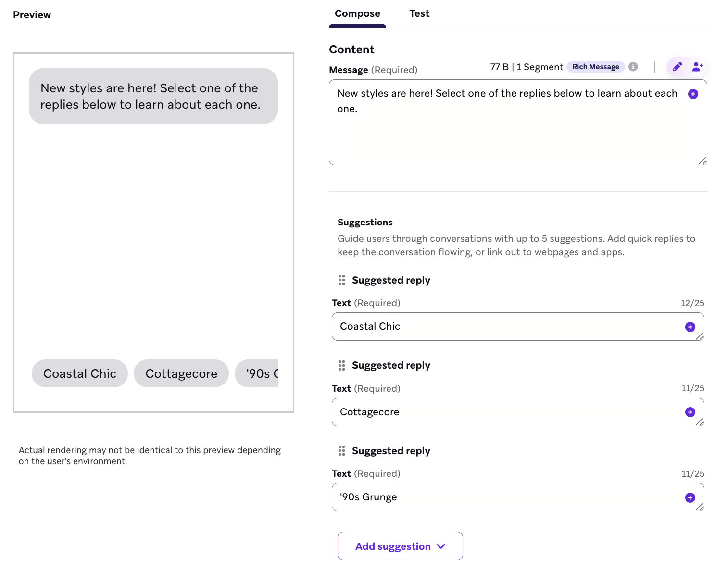Viewport: 728px width, 570px height.
Task: Grab the drag handle of the first Suggested reply
Action: (341, 280)
